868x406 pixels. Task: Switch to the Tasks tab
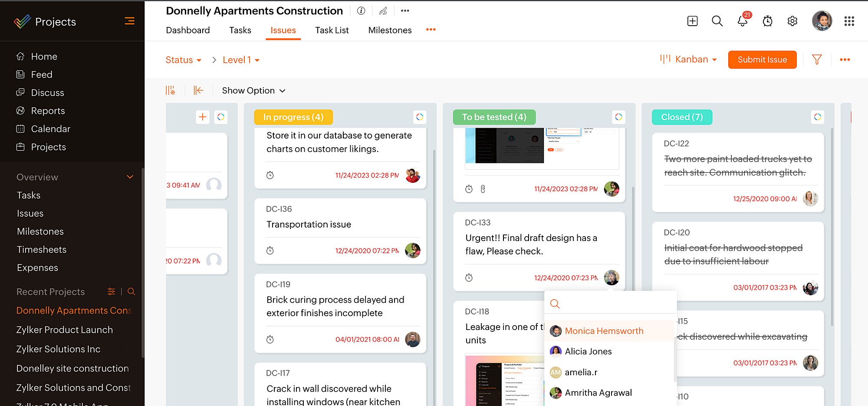[240, 30]
